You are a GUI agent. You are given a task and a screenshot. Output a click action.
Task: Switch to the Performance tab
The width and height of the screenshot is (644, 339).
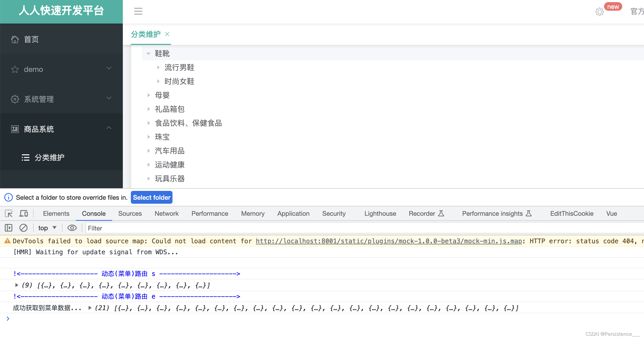pyautogui.click(x=210, y=213)
